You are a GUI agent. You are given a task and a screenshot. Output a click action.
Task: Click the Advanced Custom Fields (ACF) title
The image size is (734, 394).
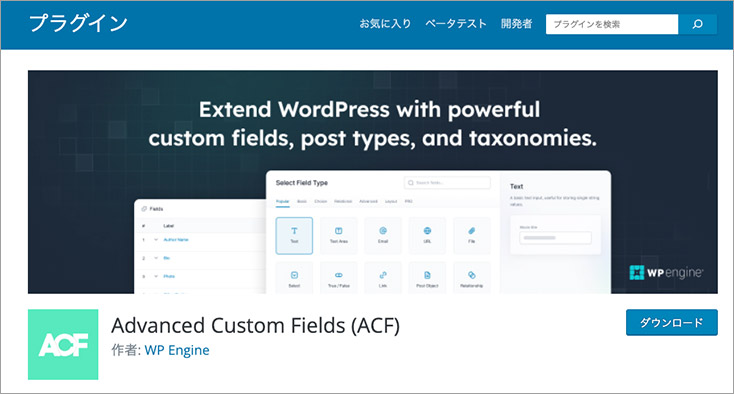tap(256, 325)
